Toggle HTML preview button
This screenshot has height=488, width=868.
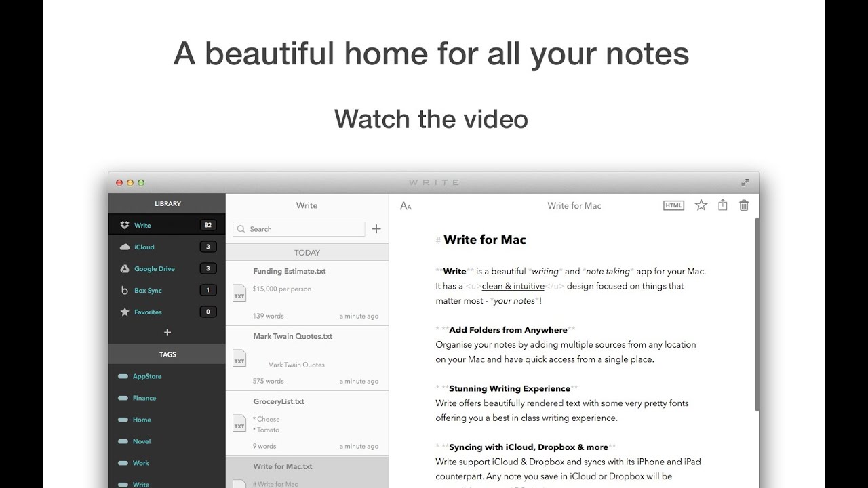point(673,205)
